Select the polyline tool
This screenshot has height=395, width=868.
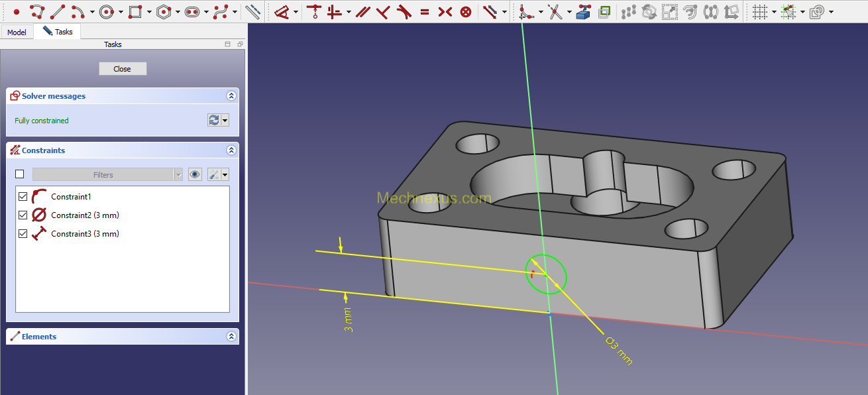pos(37,11)
